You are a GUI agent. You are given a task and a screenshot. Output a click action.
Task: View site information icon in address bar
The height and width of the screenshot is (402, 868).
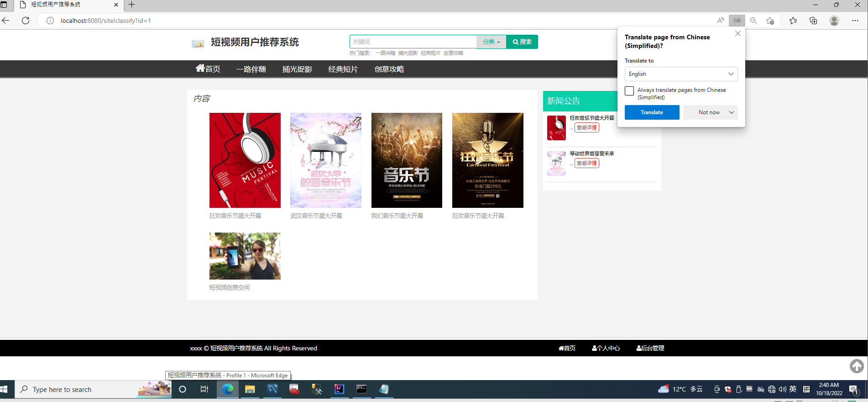click(x=50, y=21)
